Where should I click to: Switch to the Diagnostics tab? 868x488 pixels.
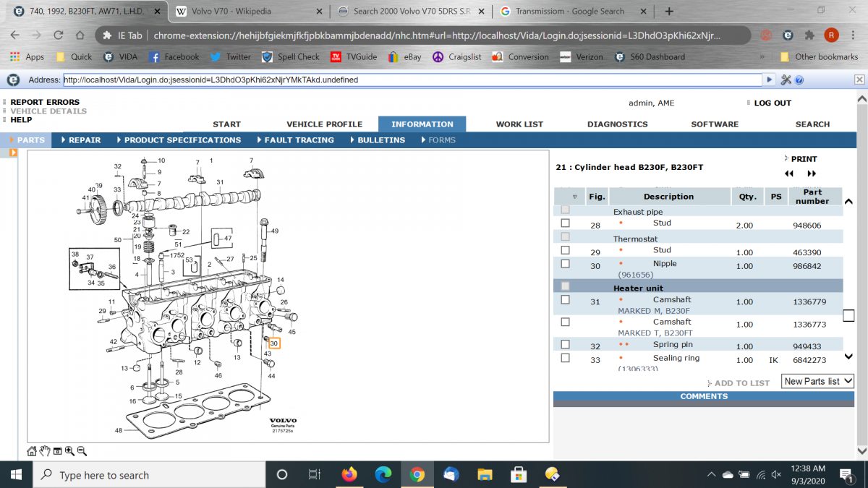617,124
